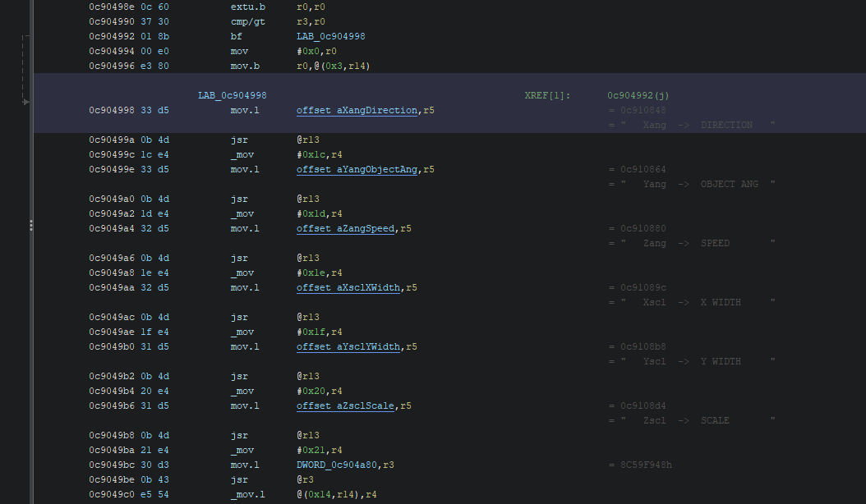Follow the offset aYangObjectAng reference
The height and width of the screenshot is (504, 866).
point(357,170)
